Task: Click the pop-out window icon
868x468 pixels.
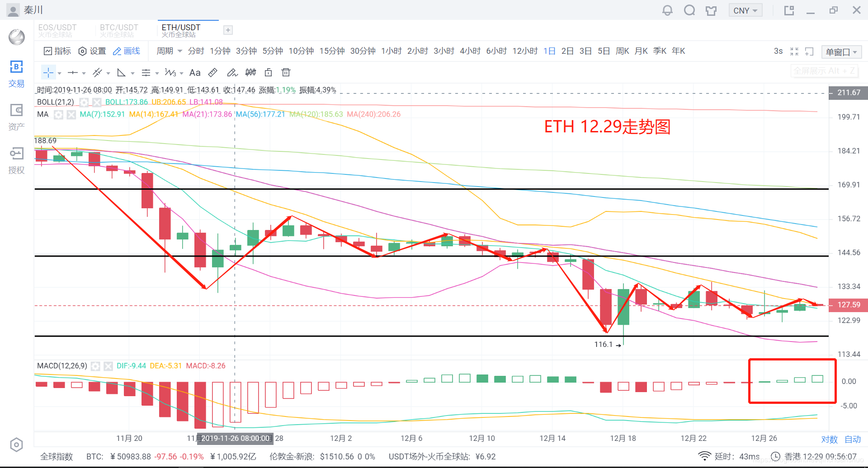Action: [789, 10]
